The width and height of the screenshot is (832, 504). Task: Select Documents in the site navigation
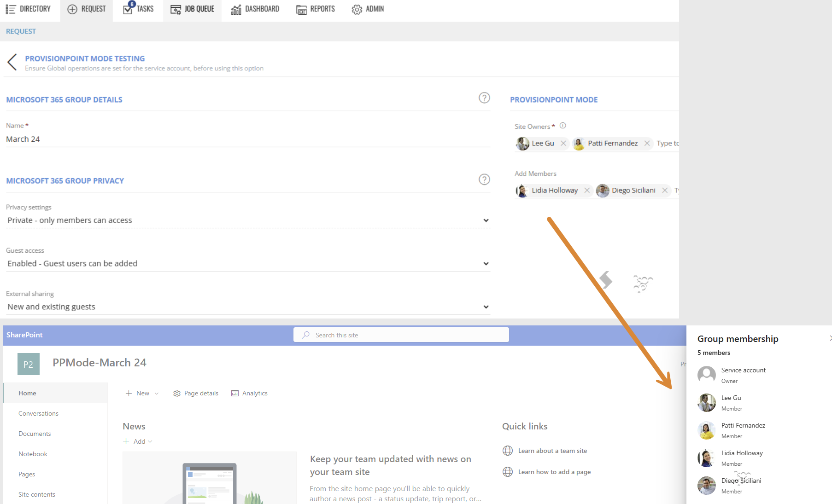coord(35,434)
